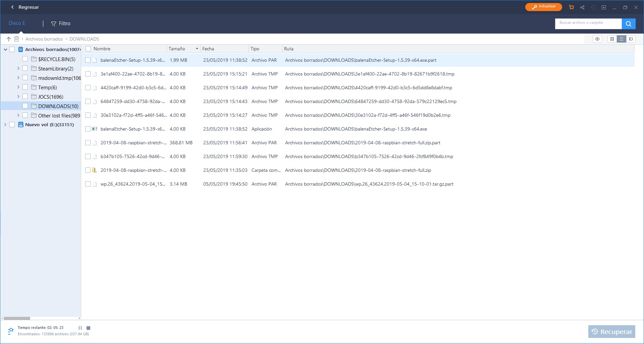Select all files via Nombre header checkbox

[88, 49]
